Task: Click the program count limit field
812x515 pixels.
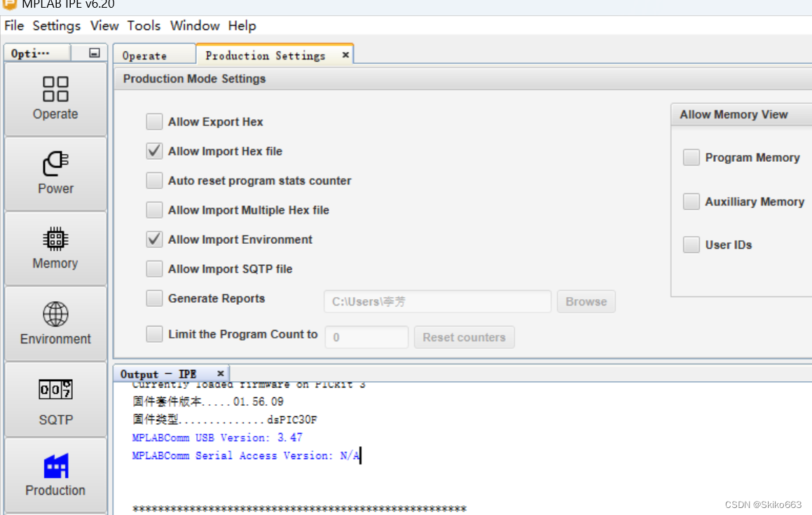Action: click(x=366, y=337)
